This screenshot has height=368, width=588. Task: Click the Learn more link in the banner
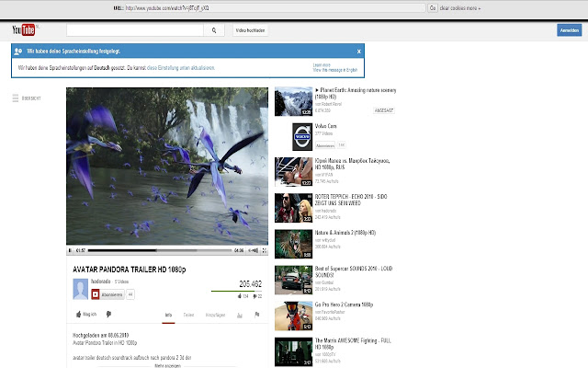(322, 65)
